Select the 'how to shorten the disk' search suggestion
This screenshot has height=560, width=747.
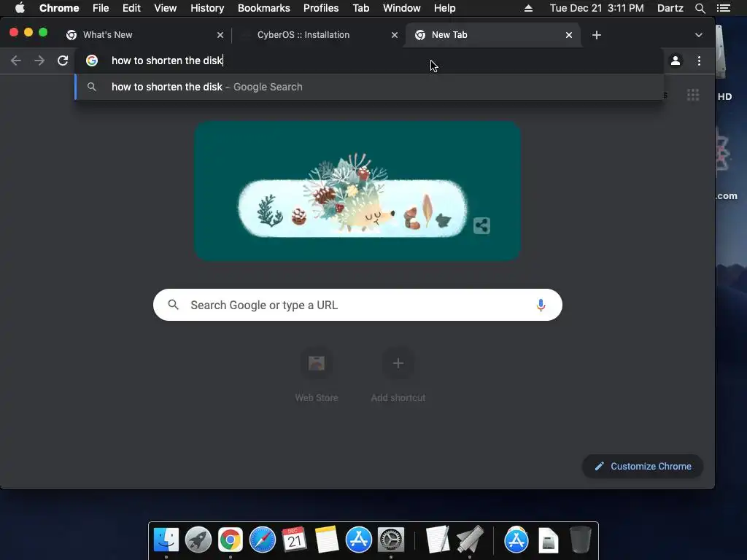[369, 87]
